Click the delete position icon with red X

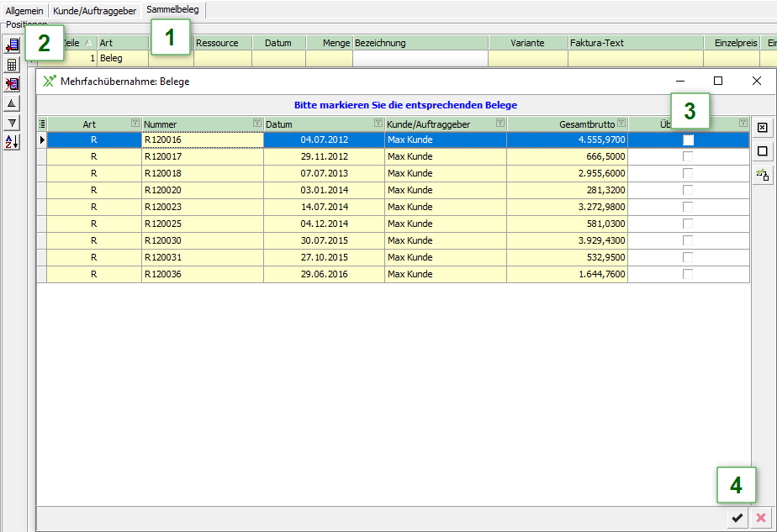point(12,84)
